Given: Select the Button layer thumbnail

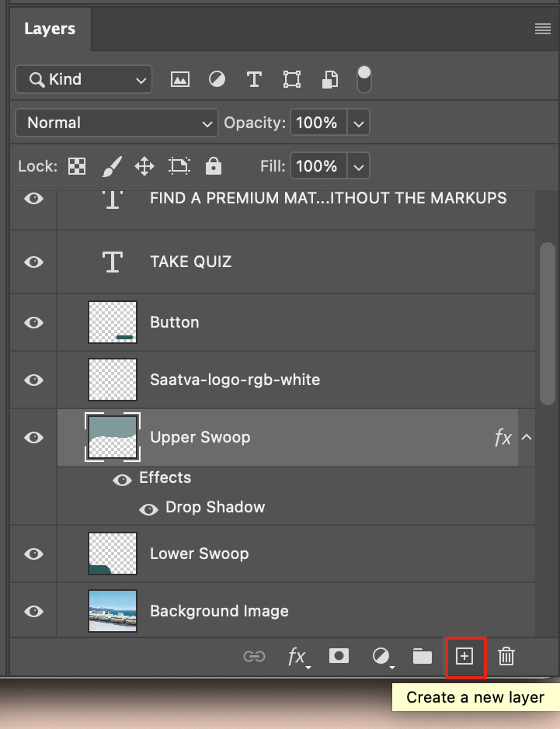Looking at the screenshot, I should coord(113,322).
